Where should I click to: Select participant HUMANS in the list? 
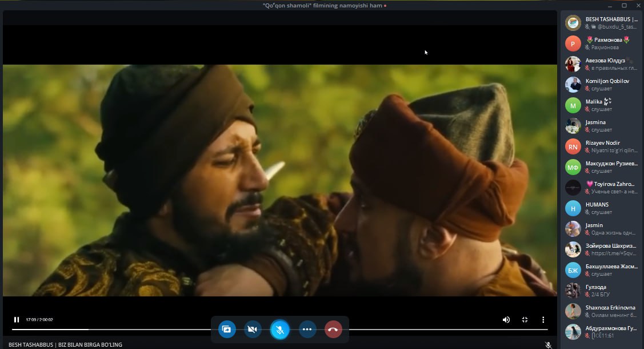click(x=601, y=208)
